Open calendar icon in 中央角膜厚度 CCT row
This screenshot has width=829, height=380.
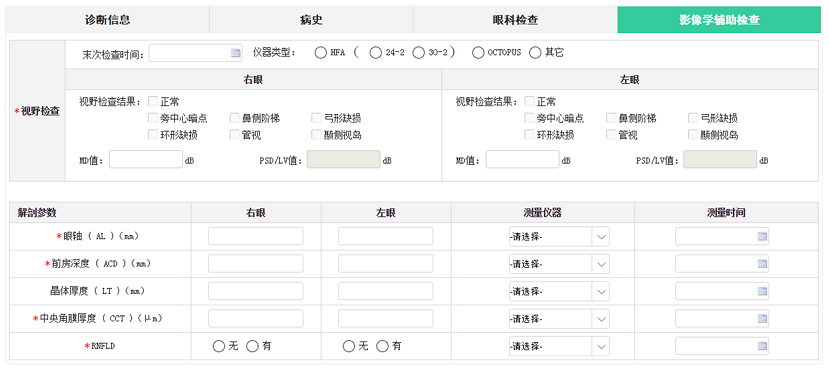pyautogui.click(x=762, y=319)
